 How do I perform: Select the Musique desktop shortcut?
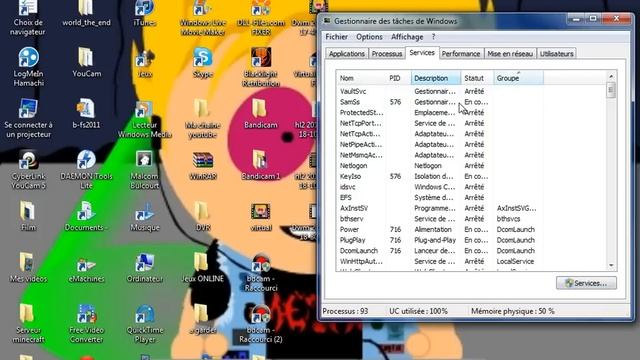click(144, 216)
